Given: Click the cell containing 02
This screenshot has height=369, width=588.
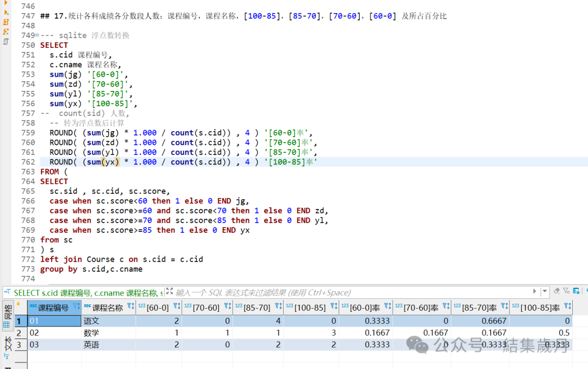Looking at the screenshot, I should pyautogui.click(x=54, y=333).
